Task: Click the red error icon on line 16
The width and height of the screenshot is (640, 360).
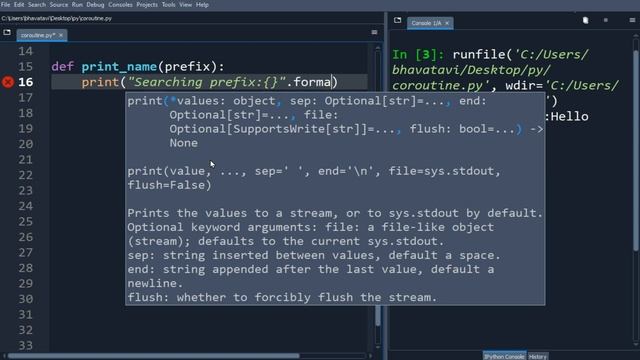Action: click(8, 82)
